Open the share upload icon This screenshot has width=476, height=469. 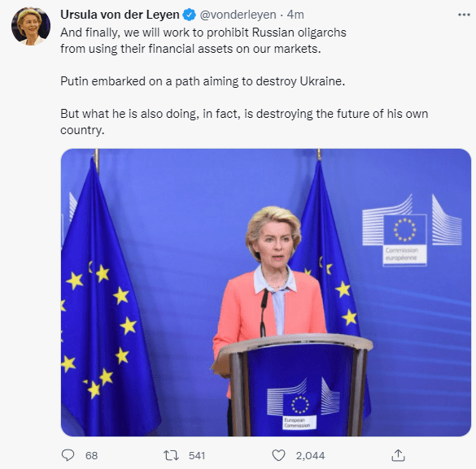[x=398, y=455]
